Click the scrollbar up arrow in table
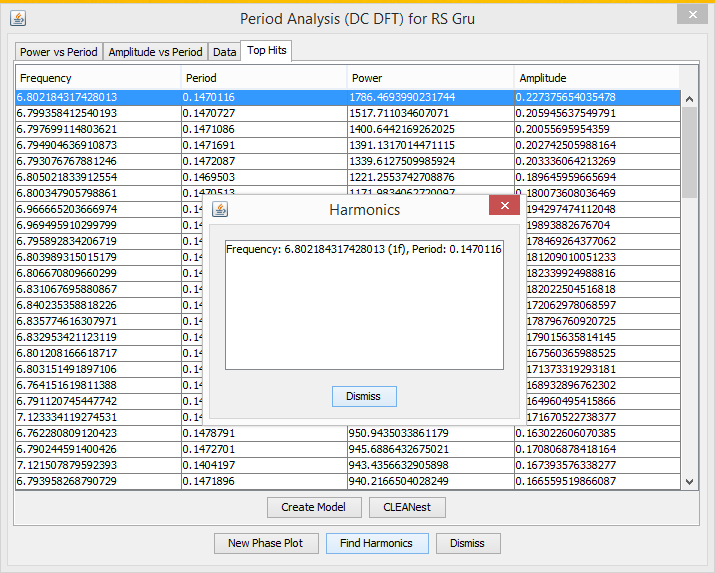 point(689,98)
